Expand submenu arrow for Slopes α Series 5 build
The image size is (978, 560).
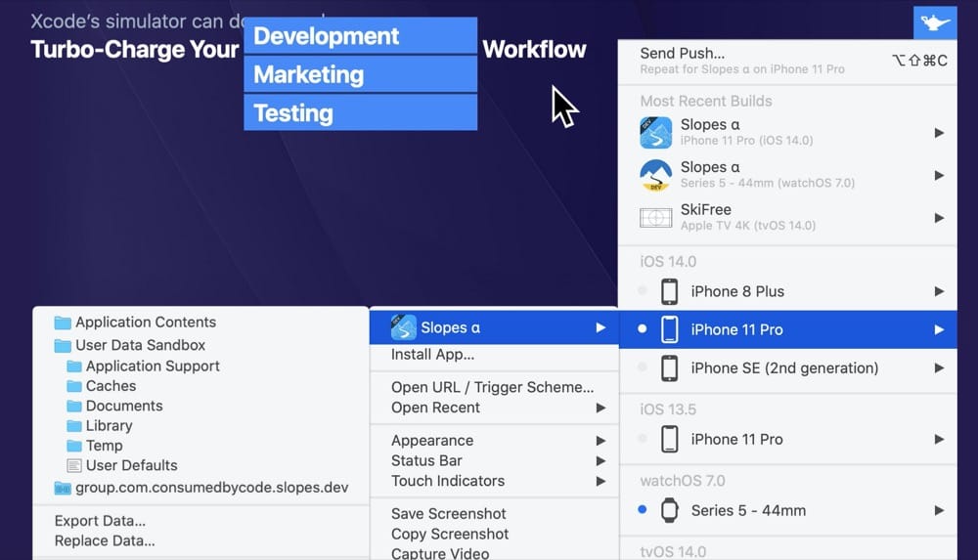(x=939, y=175)
